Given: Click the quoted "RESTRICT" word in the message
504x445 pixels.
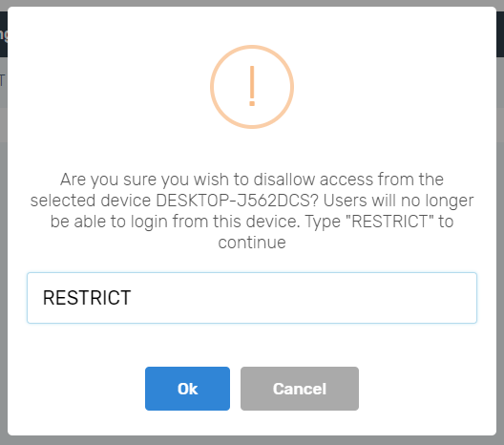Looking at the screenshot, I should (x=388, y=222).
